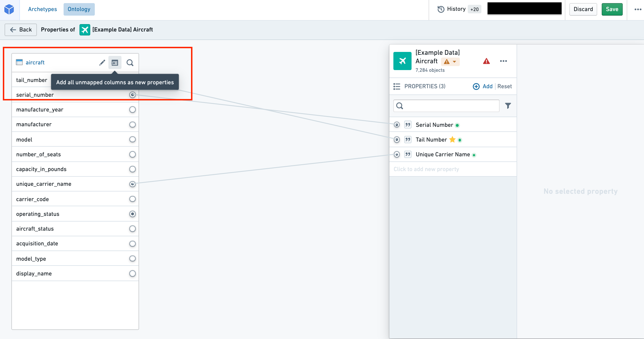Expand the Aircraft warning dropdown
The width and height of the screenshot is (644, 339).
coord(454,61)
